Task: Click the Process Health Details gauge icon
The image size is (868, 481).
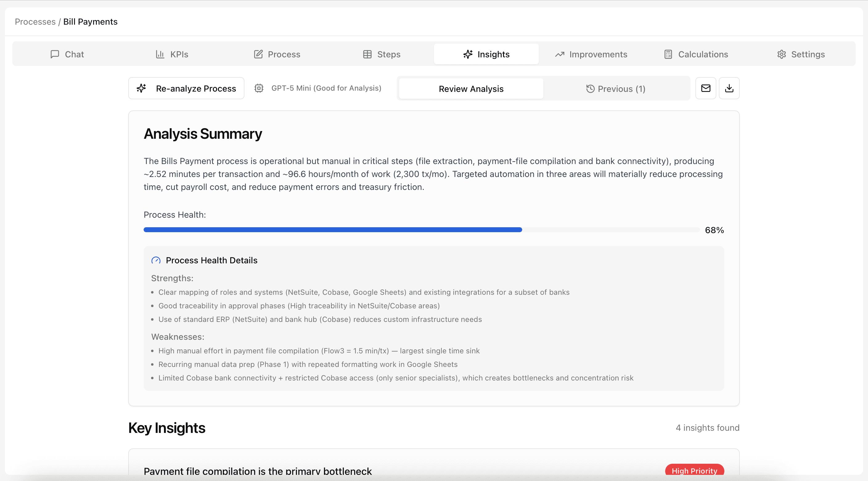Action: 156,260
